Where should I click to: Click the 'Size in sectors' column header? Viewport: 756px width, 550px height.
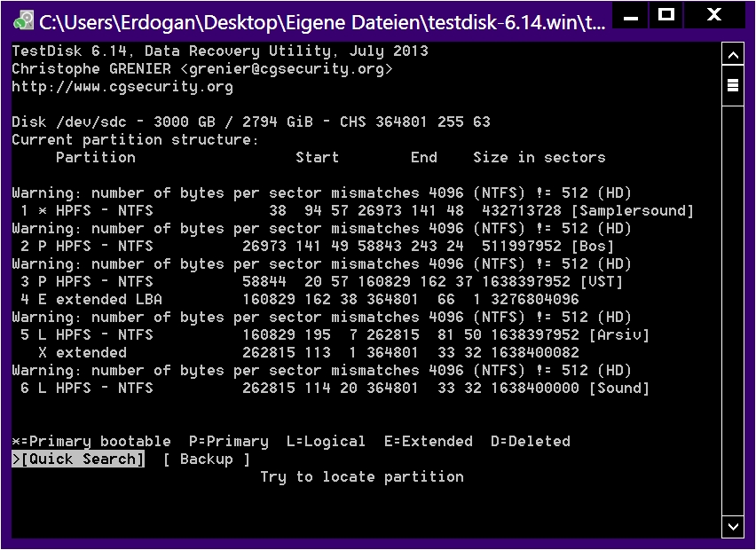pos(539,158)
